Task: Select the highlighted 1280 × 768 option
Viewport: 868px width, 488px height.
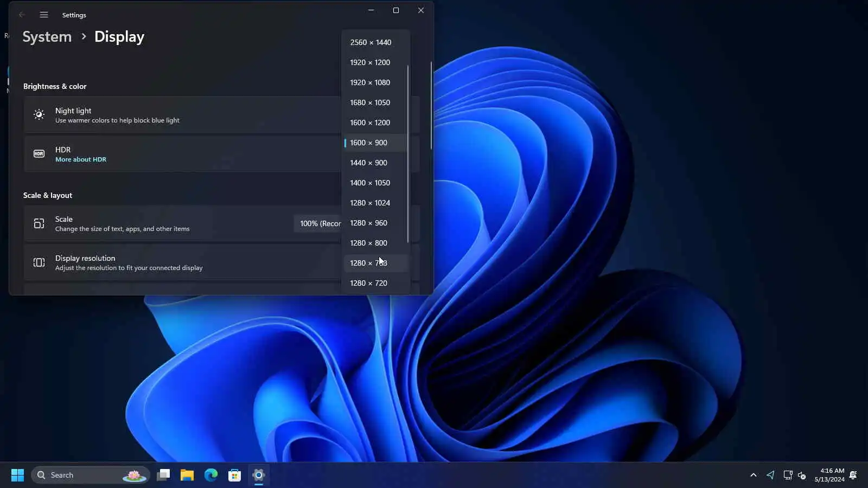Action: pos(376,263)
